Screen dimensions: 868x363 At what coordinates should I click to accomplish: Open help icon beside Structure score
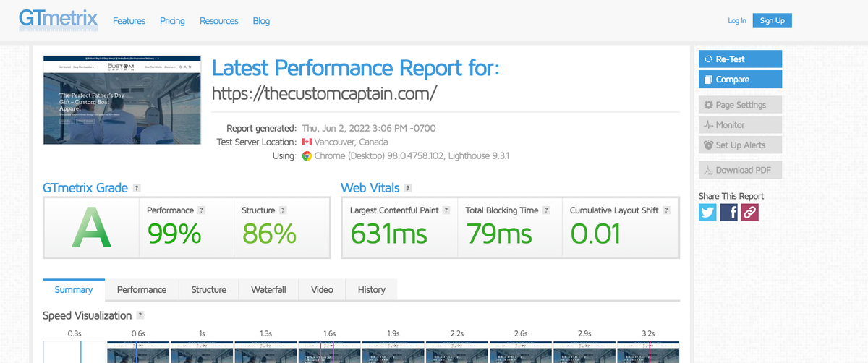(283, 210)
